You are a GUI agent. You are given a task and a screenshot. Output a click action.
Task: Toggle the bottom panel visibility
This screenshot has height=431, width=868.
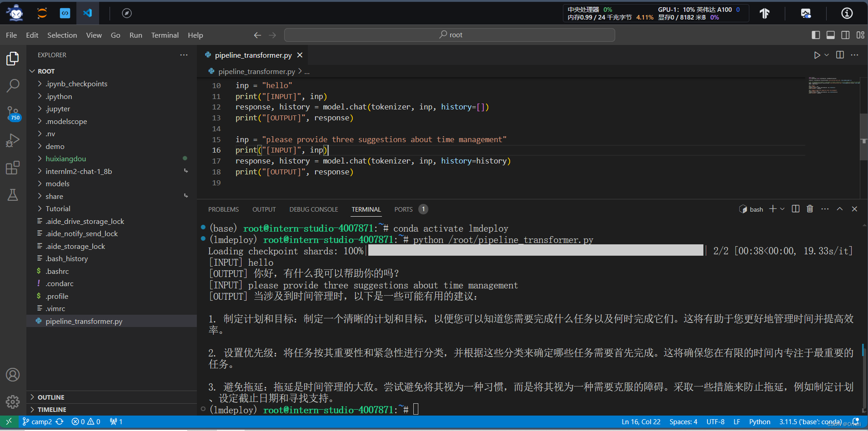(831, 35)
